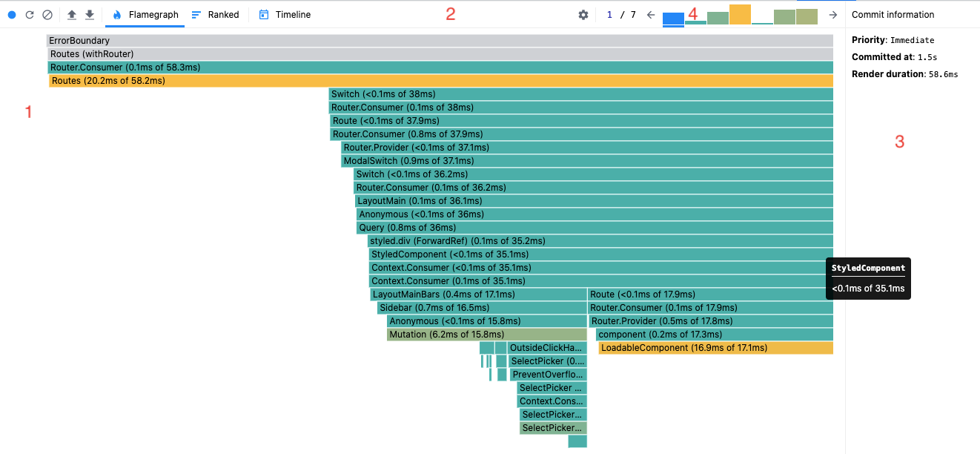Load profile data from file
The height and width of the screenshot is (454, 980).
(70, 14)
